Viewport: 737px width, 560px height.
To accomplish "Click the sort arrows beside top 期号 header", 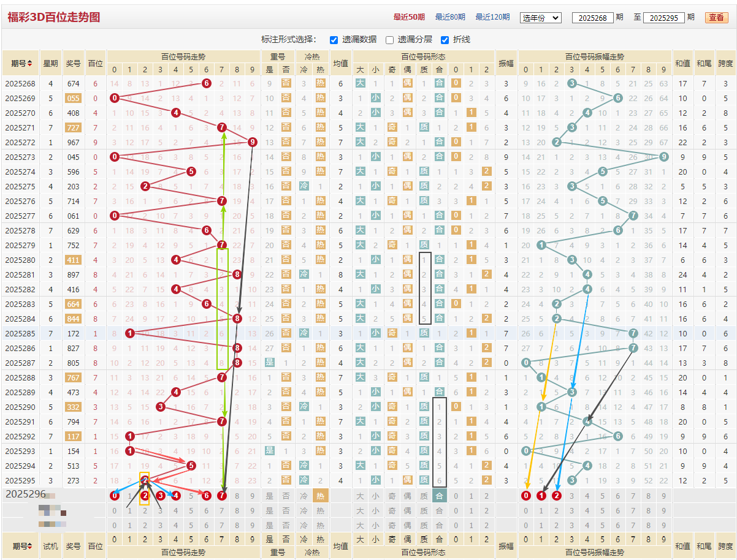I will pyautogui.click(x=29, y=63).
